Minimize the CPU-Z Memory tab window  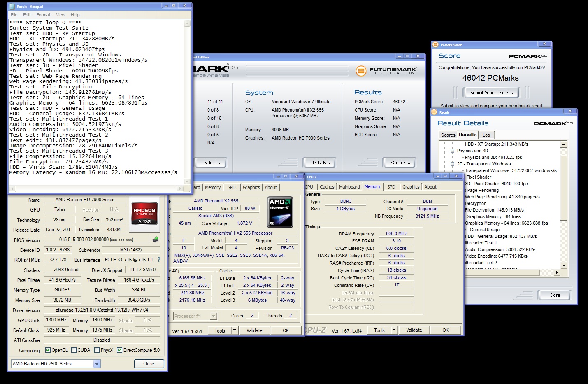tap(437, 176)
